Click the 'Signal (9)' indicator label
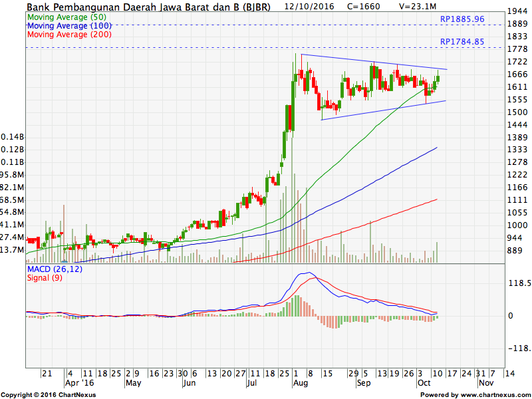Viewport: 532px width, 399px height. click(x=45, y=278)
